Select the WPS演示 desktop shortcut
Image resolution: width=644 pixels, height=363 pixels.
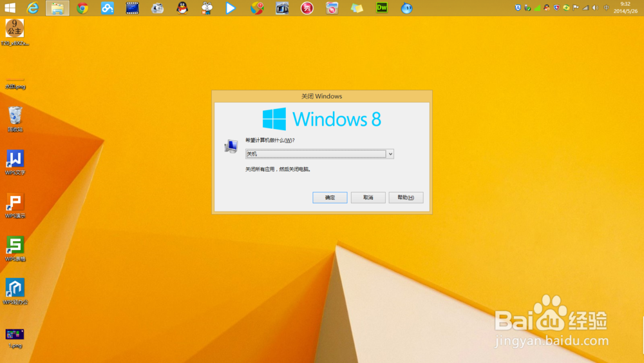(15, 206)
